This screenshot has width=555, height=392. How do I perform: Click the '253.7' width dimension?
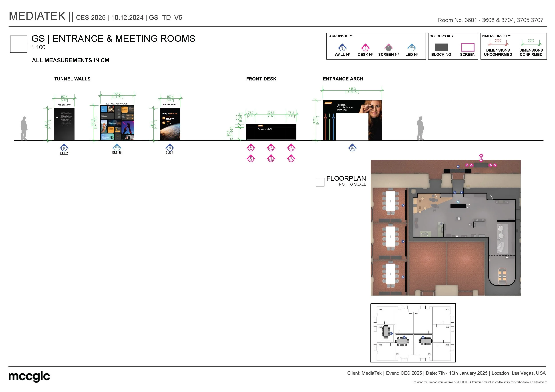tap(117, 94)
